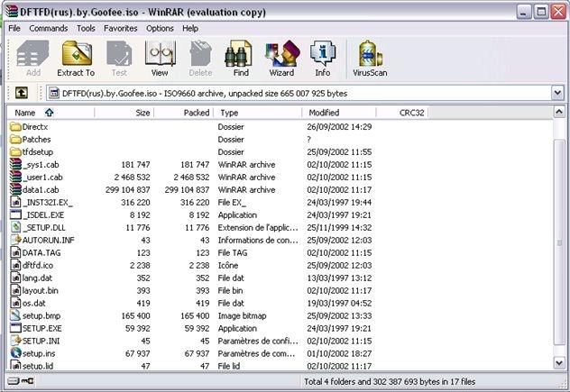This screenshot has width=570, height=392.
Task: Click the WinRAR logo in title bar
Action: coord(12,12)
